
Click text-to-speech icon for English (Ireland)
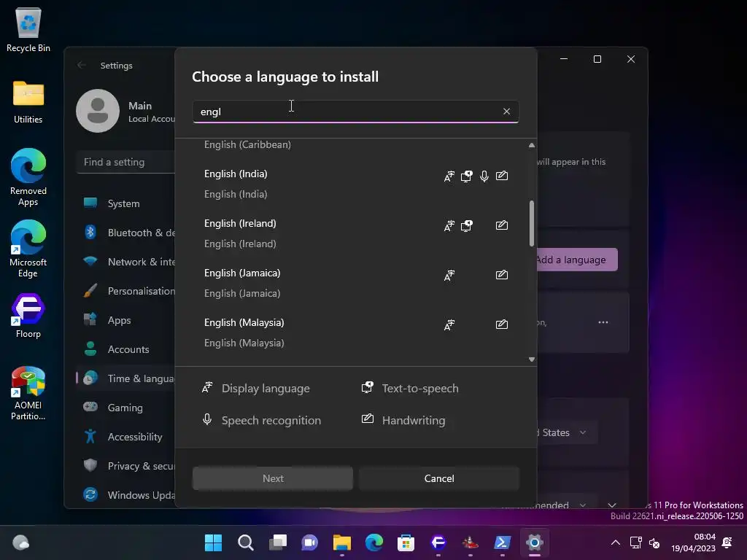coord(466,226)
